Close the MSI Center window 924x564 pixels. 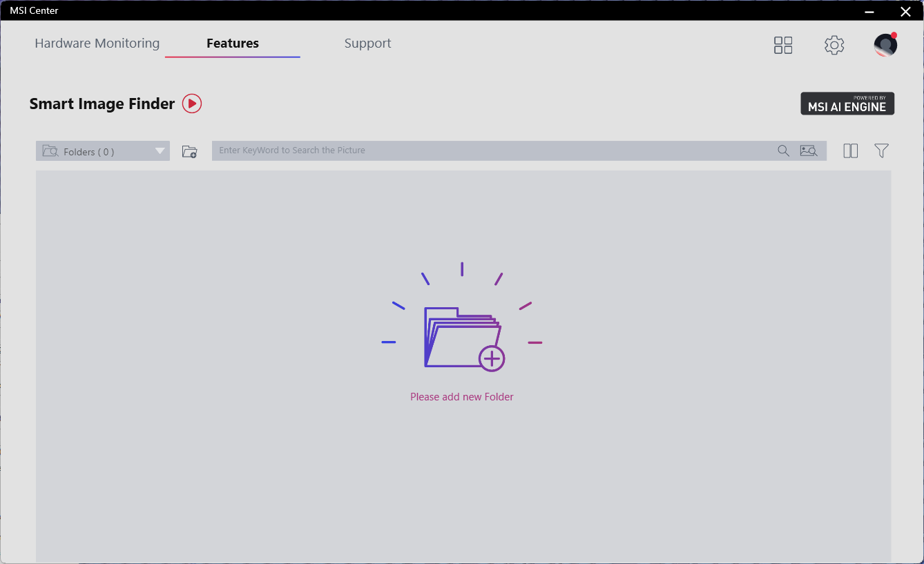coord(905,11)
